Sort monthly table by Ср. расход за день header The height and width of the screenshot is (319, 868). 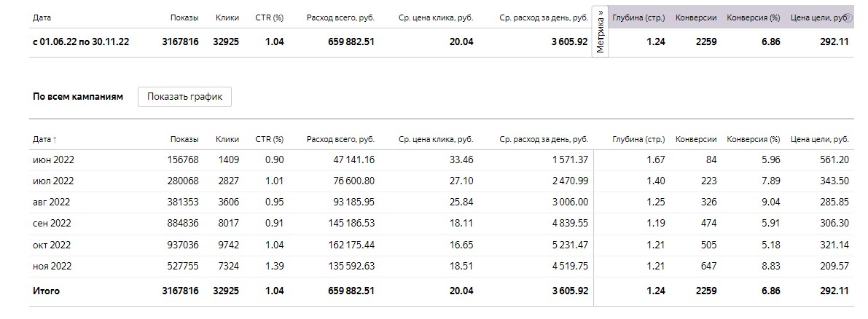coord(544,139)
